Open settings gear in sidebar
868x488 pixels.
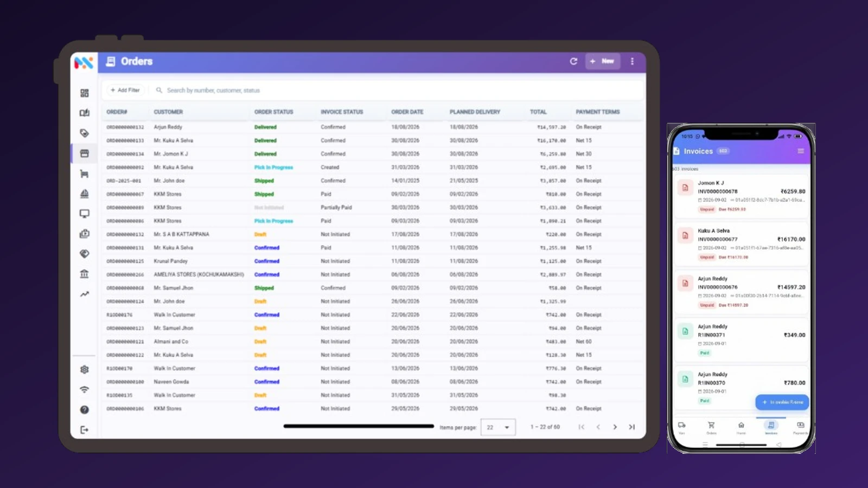click(x=84, y=369)
